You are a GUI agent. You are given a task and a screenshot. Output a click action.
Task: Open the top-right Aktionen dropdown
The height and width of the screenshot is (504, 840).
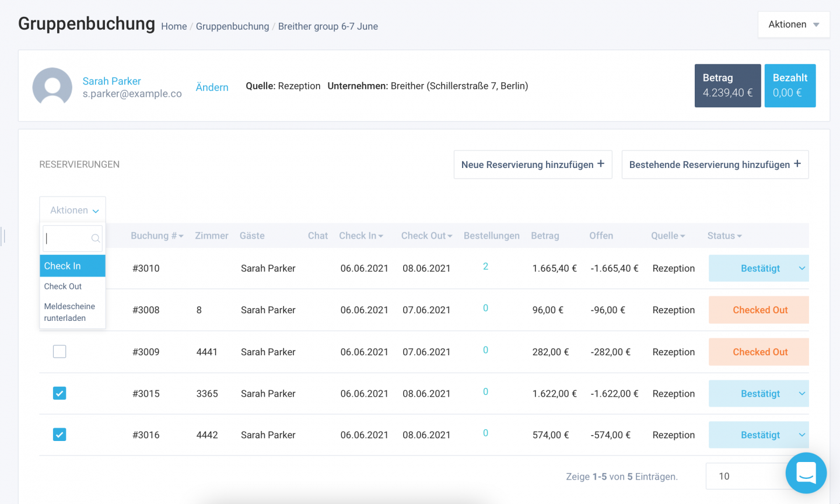(x=793, y=24)
